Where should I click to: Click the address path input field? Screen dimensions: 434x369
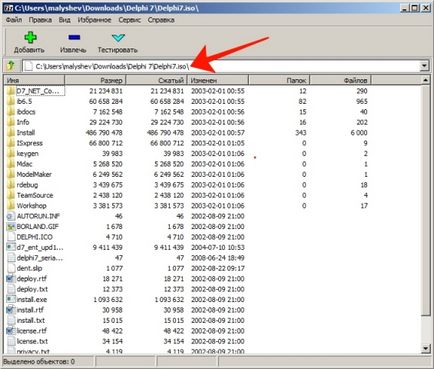coord(221,66)
